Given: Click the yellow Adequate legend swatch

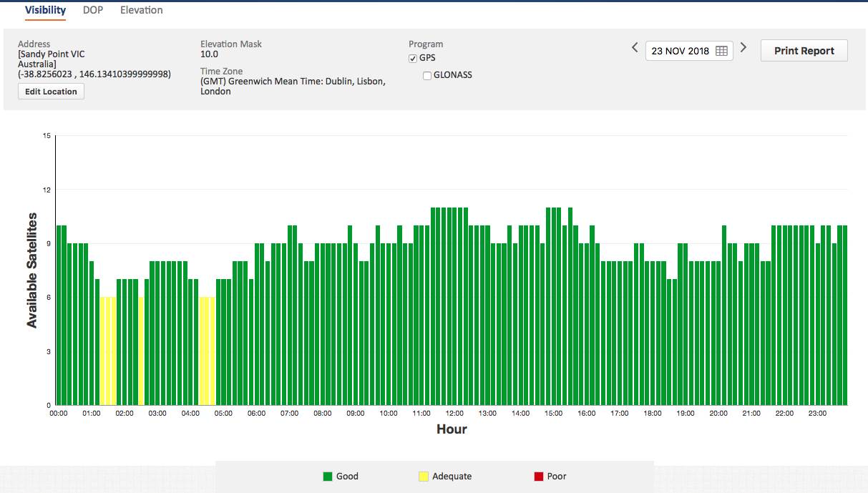Looking at the screenshot, I should 423,477.
